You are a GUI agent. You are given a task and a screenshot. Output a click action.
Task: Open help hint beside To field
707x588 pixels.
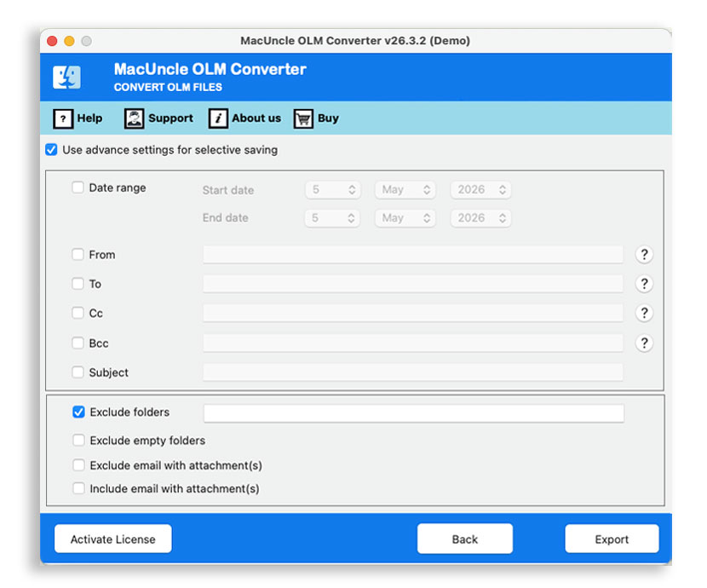pos(644,284)
